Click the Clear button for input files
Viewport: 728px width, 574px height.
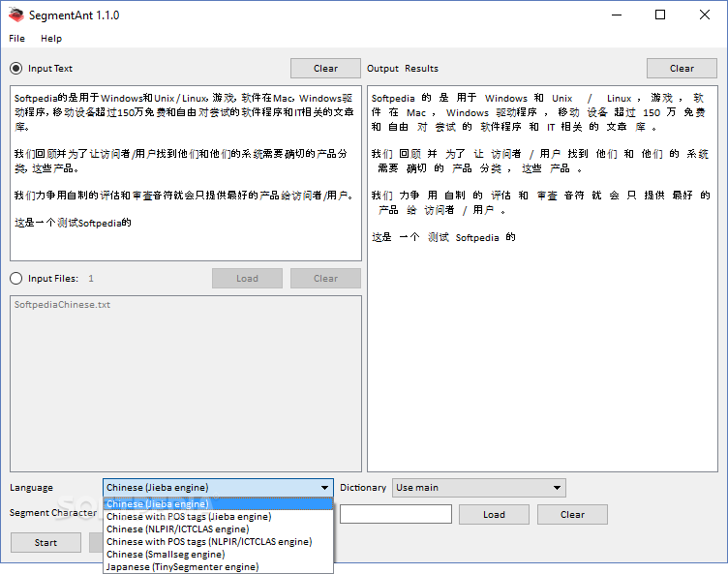pos(325,278)
